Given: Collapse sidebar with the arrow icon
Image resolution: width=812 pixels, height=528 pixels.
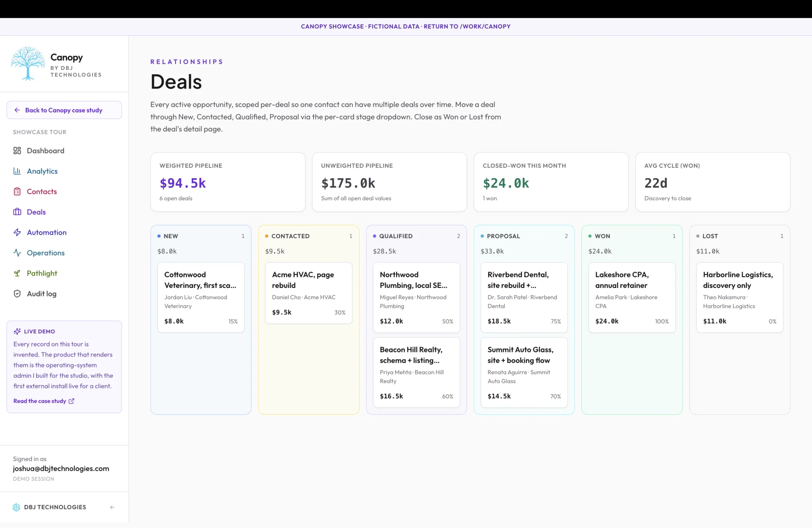Looking at the screenshot, I should coord(112,507).
